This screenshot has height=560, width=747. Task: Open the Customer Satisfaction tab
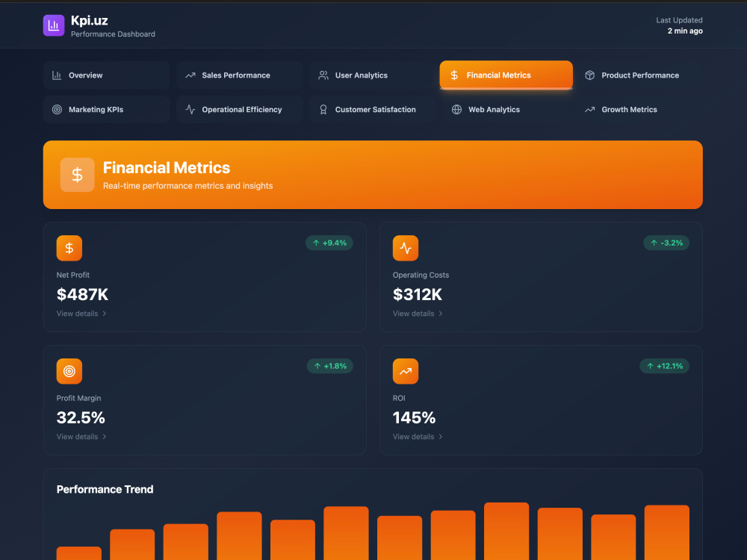coord(373,110)
